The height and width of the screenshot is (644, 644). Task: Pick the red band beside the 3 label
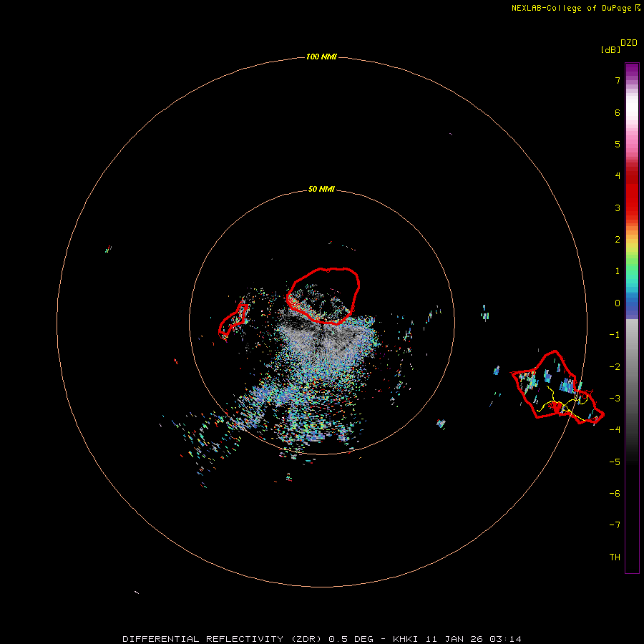tap(632, 202)
